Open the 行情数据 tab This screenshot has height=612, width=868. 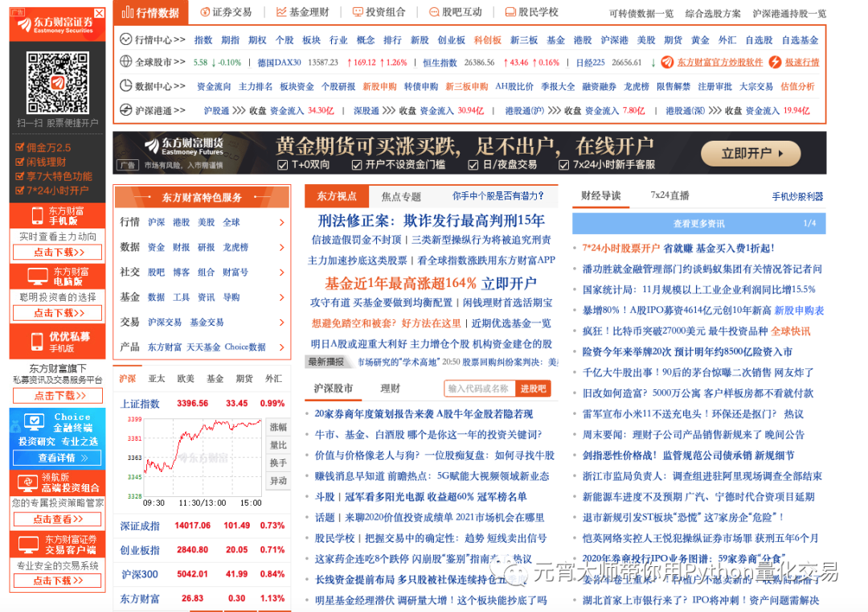[150, 12]
